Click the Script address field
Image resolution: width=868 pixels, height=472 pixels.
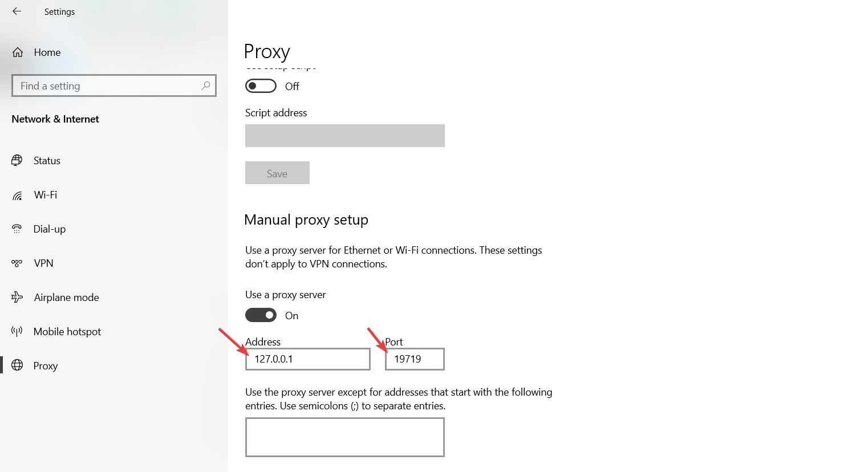(x=345, y=136)
